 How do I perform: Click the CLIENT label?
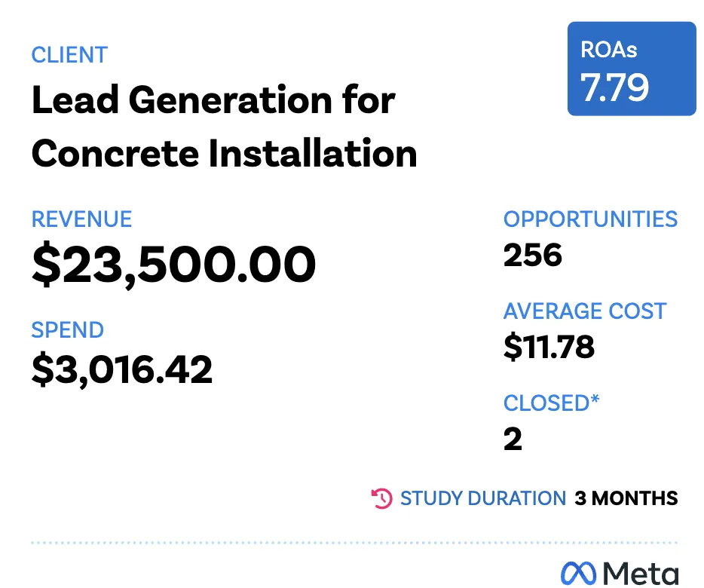69,55
